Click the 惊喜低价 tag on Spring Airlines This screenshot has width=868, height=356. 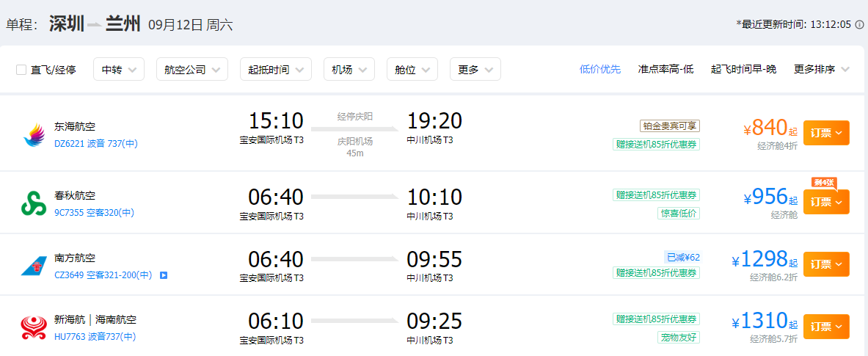[x=678, y=213]
